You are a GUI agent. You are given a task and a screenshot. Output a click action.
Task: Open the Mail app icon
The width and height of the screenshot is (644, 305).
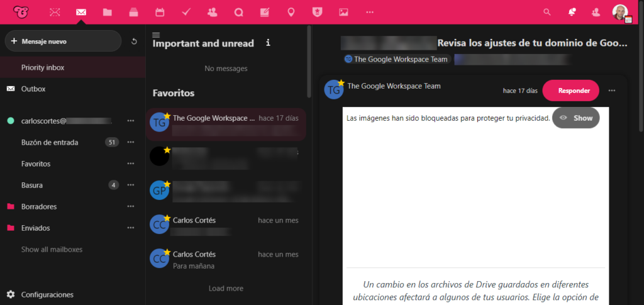81,13
